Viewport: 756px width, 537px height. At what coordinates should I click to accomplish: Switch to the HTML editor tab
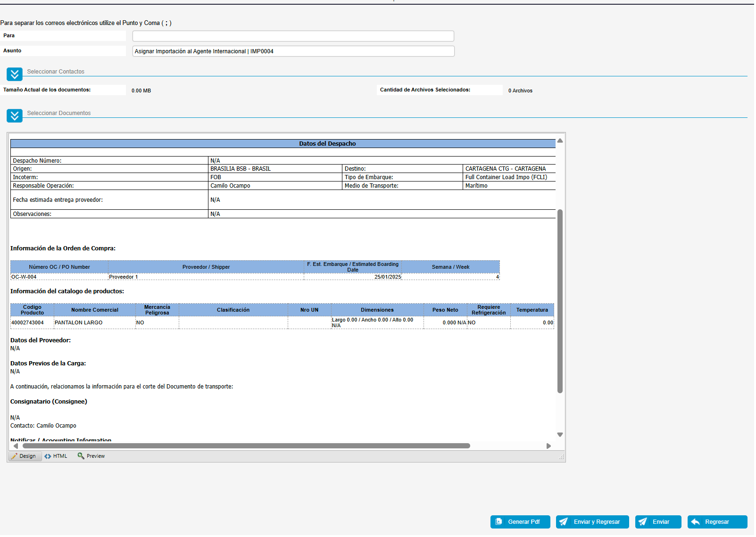(56, 456)
